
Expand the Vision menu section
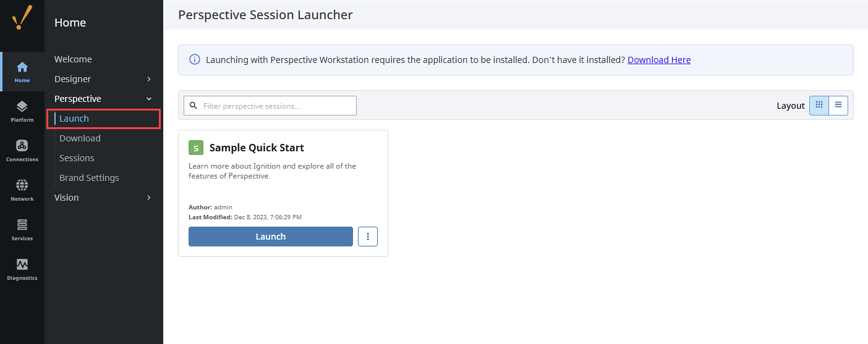103,198
